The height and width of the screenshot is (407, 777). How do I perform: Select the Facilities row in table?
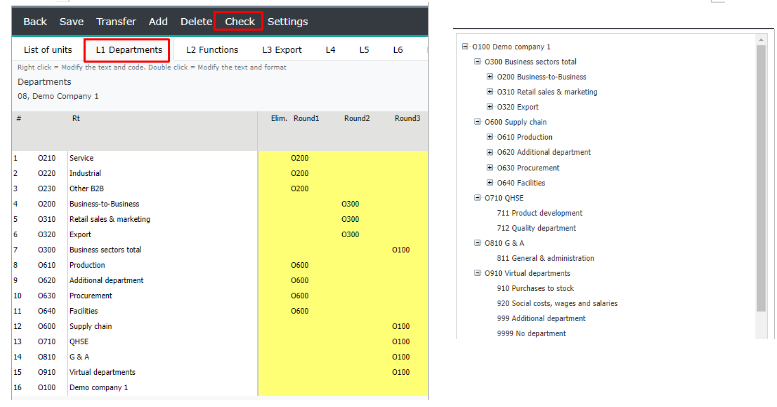84,311
